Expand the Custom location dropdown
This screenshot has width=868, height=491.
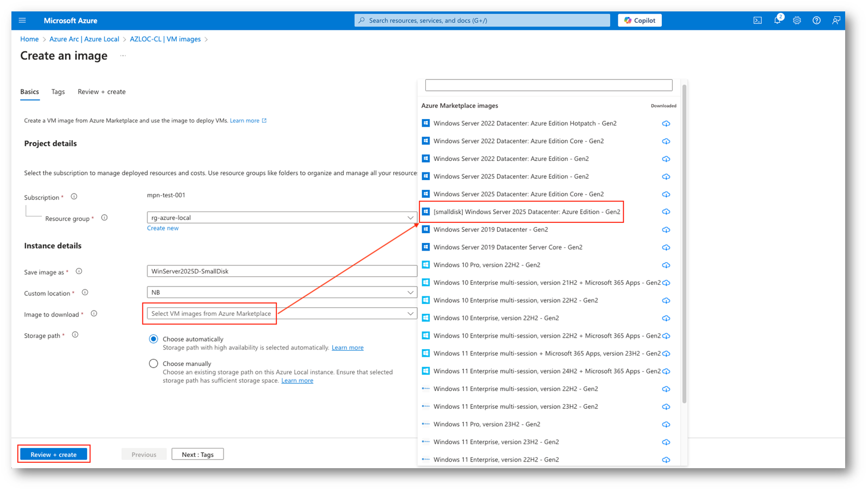pos(410,293)
